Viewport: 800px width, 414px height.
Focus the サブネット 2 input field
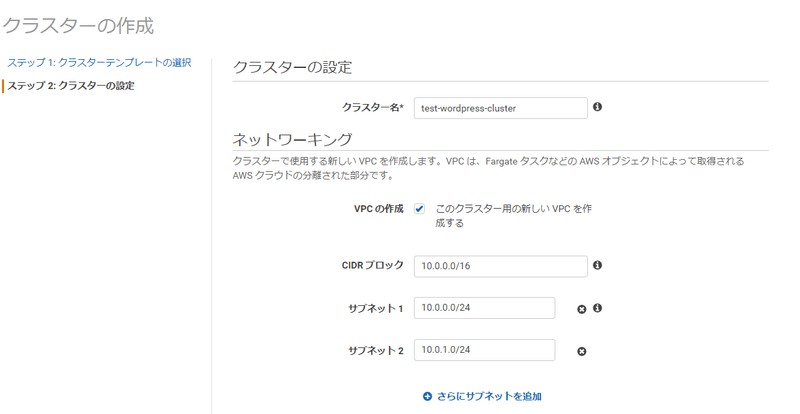pos(484,350)
